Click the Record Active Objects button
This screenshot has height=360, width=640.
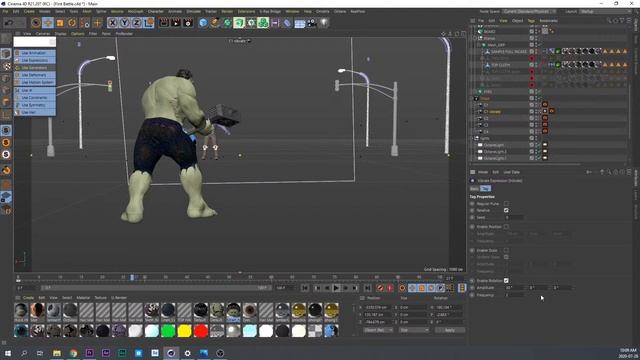tap(380, 288)
